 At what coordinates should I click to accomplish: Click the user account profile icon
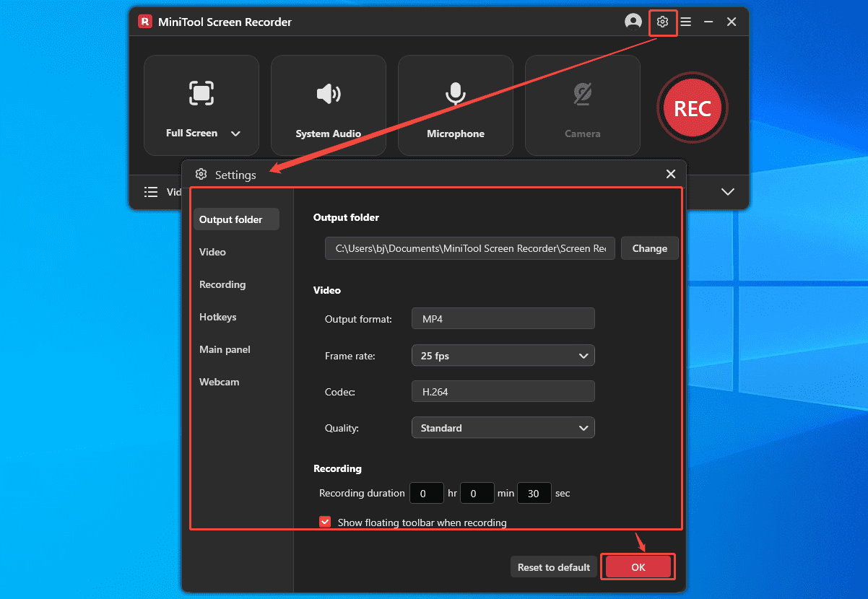(x=633, y=22)
